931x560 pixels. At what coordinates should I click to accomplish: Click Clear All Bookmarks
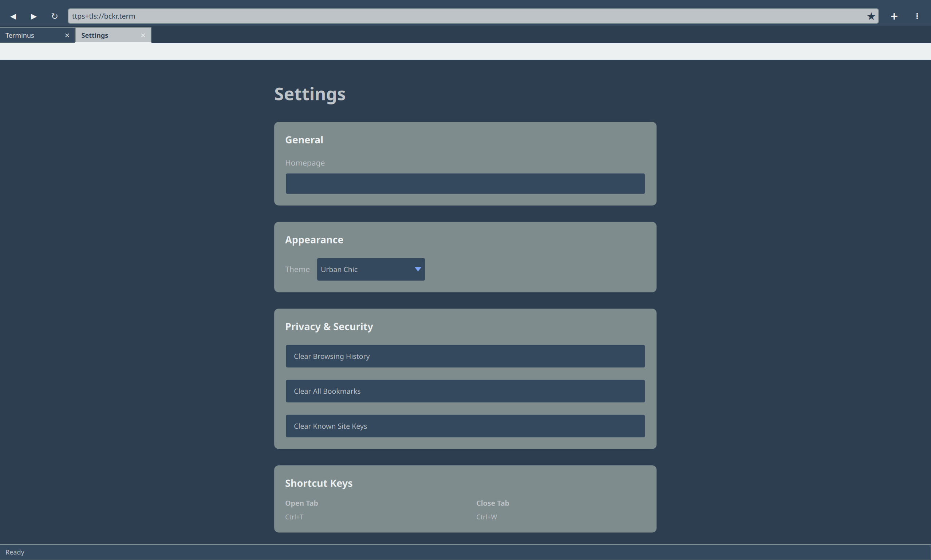coord(464,391)
